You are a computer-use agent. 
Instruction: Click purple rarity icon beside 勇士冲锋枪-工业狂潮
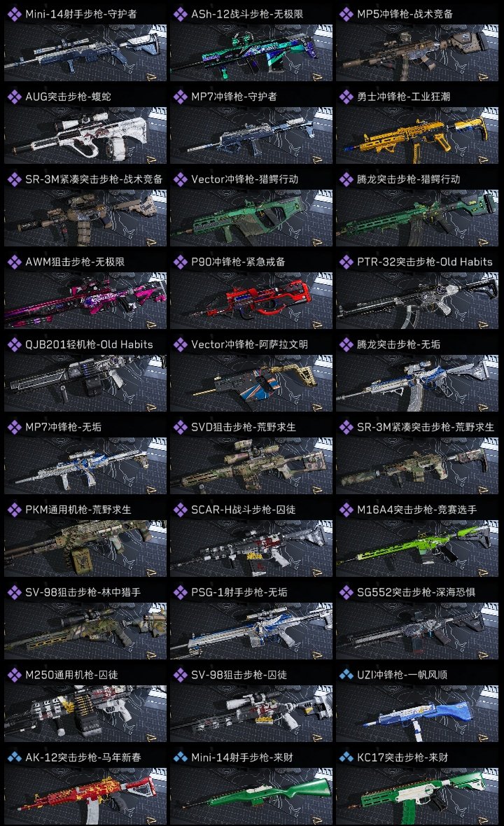tap(346, 97)
